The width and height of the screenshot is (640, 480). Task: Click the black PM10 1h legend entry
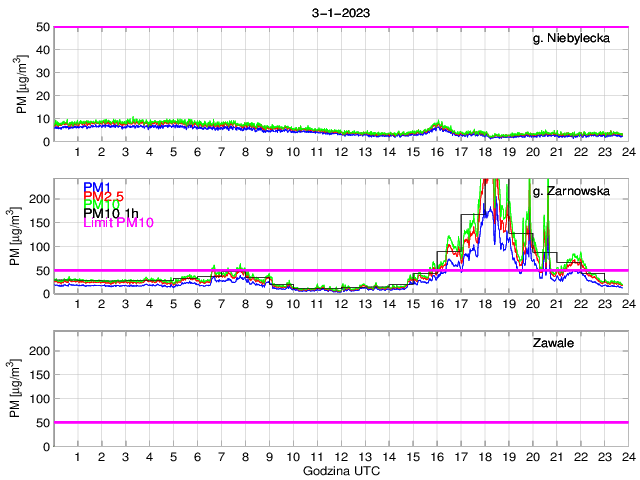pos(111,213)
